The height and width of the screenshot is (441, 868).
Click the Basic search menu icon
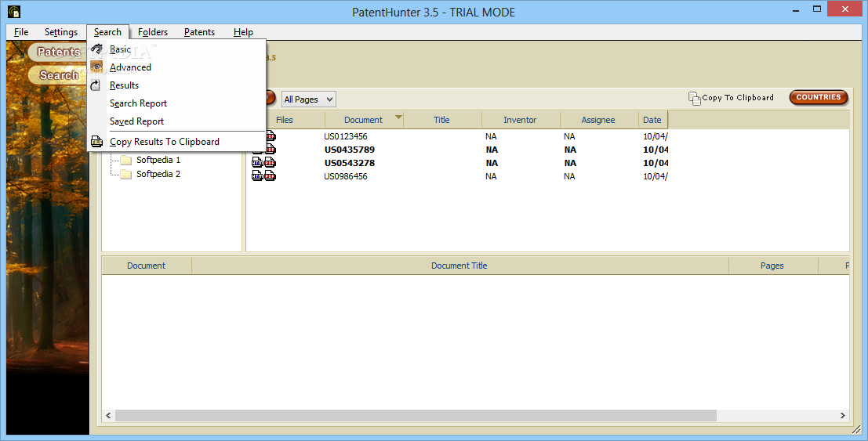coord(97,49)
